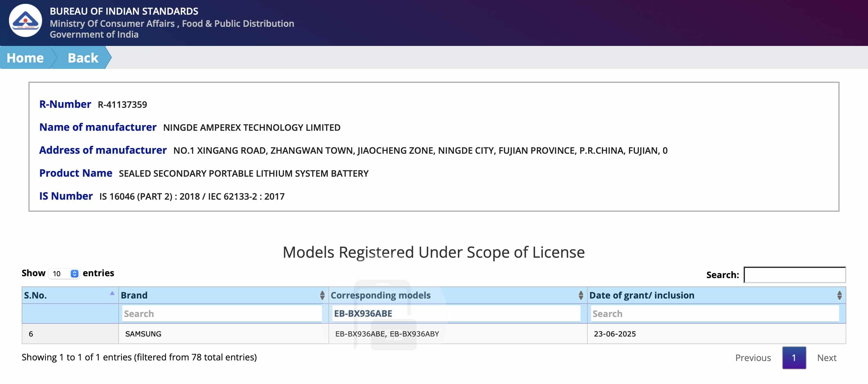Image resolution: width=868 pixels, height=384 pixels.
Task: Focus the Date of grant search field
Action: click(x=715, y=314)
